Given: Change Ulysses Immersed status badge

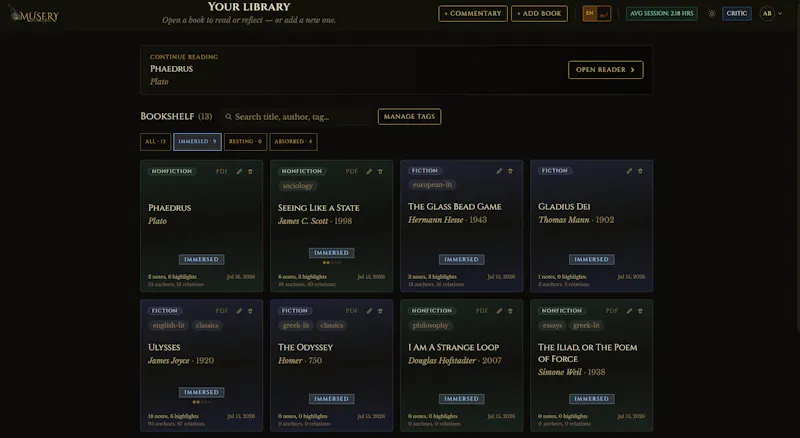Looking at the screenshot, I should [202, 392].
